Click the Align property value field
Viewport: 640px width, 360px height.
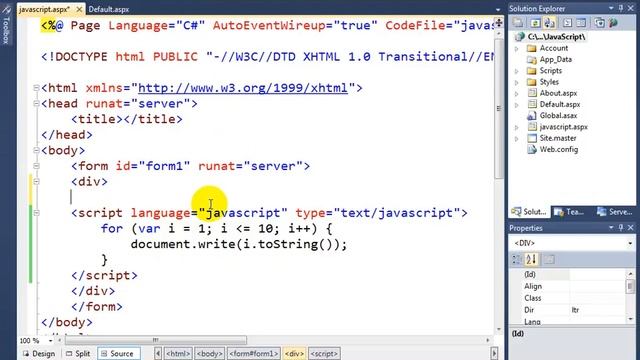pyautogui.click(x=597, y=287)
